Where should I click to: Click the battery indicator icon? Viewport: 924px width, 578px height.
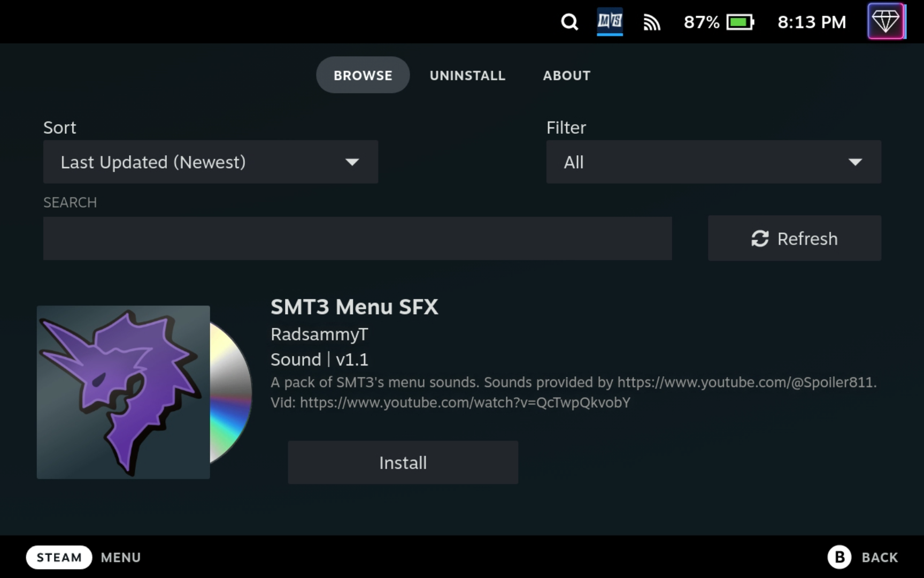tap(741, 22)
